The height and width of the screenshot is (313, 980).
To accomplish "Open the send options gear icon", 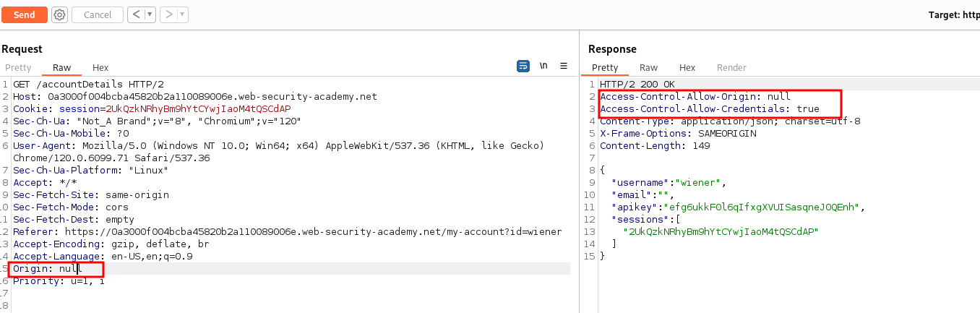I will [x=60, y=14].
